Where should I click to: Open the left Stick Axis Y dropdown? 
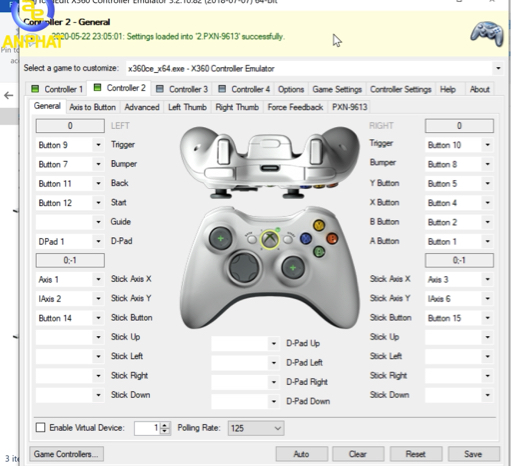pos(98,299)
